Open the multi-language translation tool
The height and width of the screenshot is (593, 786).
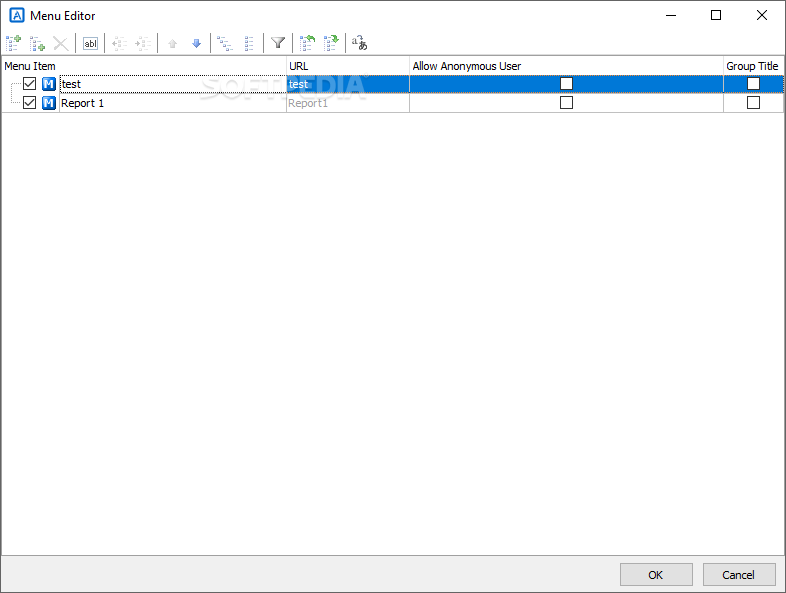tap(359, 43)
